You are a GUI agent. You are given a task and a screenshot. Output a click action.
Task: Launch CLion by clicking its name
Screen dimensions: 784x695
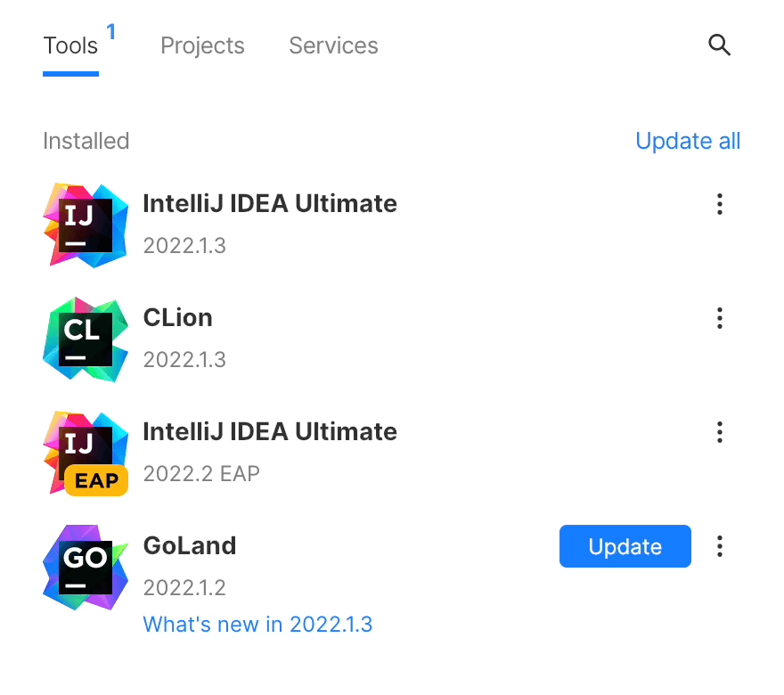177,317
